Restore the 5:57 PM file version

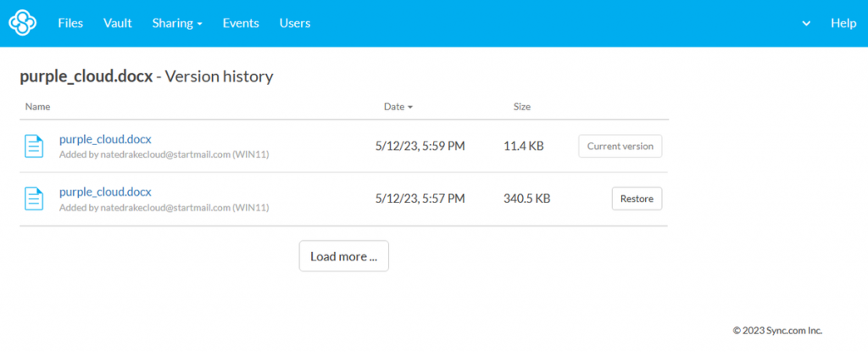tap(637, 198)
